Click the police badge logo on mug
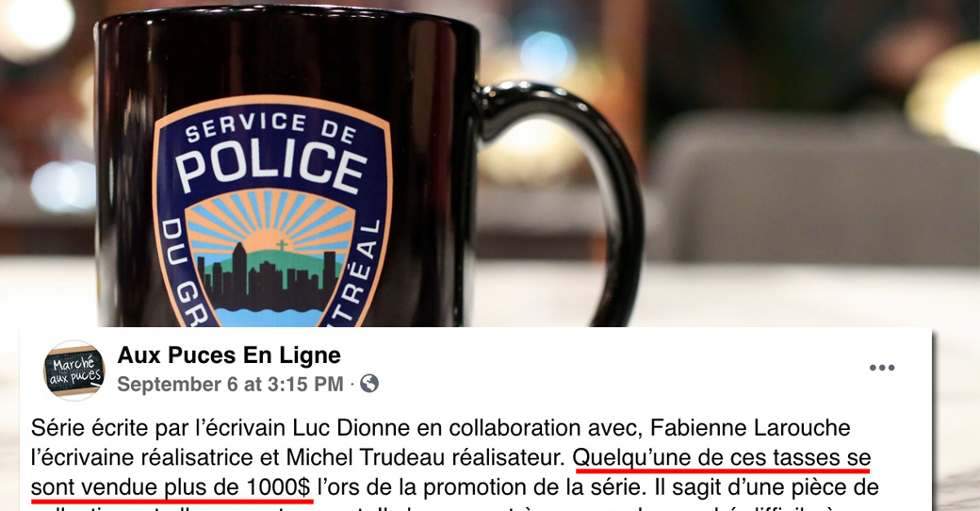 (272, 213)
